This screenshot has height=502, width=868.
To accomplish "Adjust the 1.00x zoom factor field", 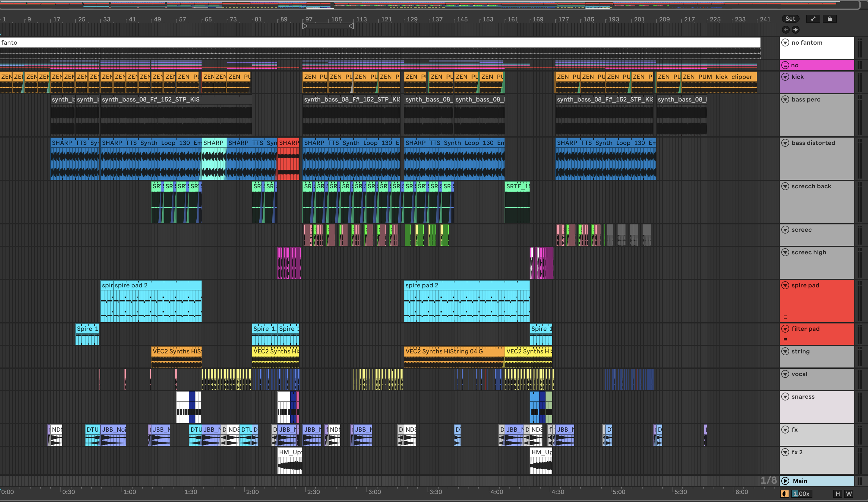I will click(801, 494).
